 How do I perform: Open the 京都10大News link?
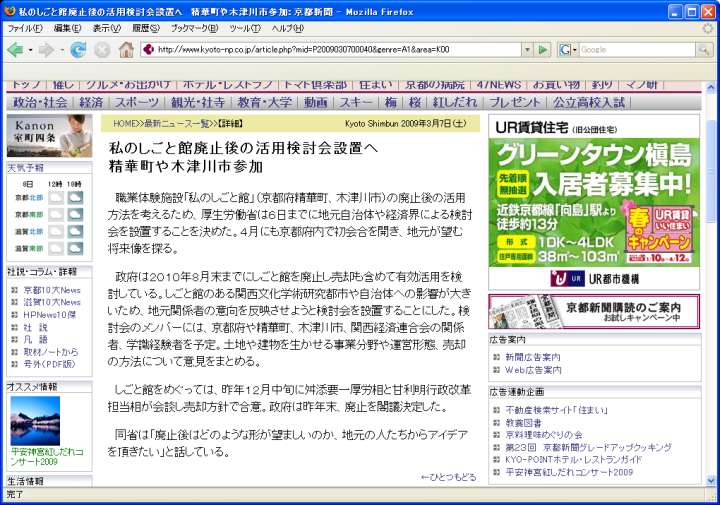tap(52, 290)
